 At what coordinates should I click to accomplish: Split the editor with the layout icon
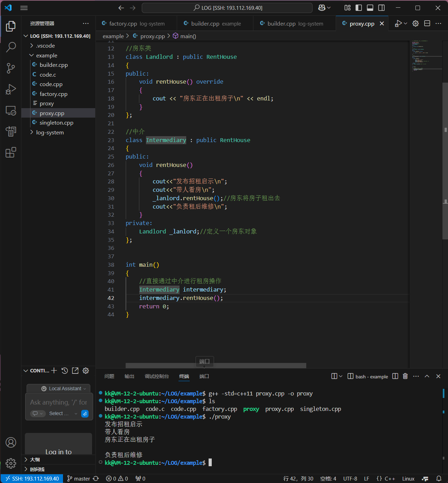tap(427, 23)
